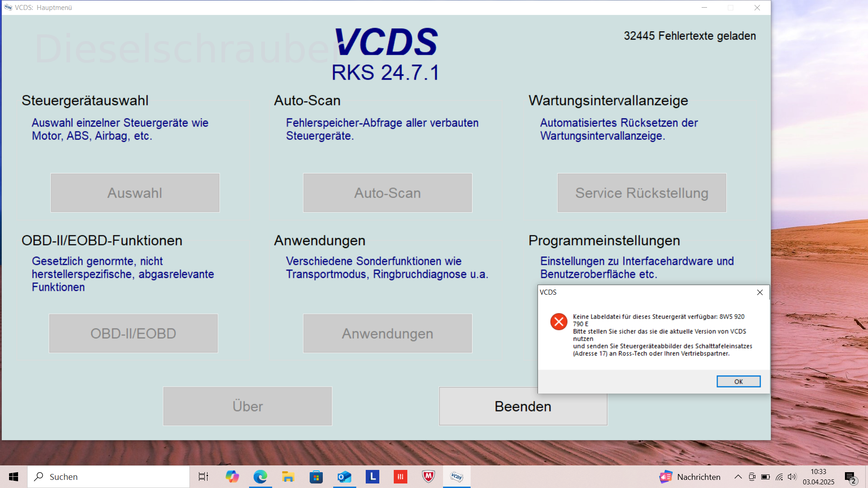868x488 pixels.
Task: Open the Auswahl control module selection
Action: pyautogui.click(x=135, y=193)
